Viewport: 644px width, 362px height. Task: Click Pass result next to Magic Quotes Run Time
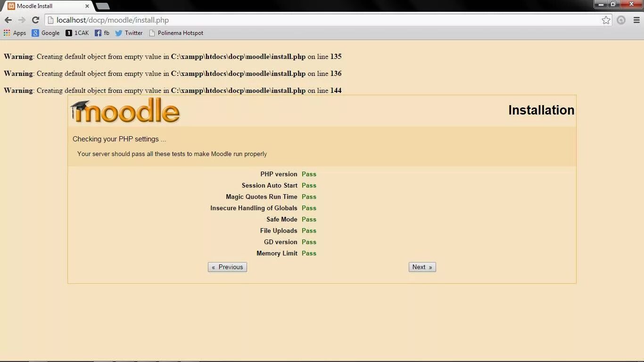[309, 197]
